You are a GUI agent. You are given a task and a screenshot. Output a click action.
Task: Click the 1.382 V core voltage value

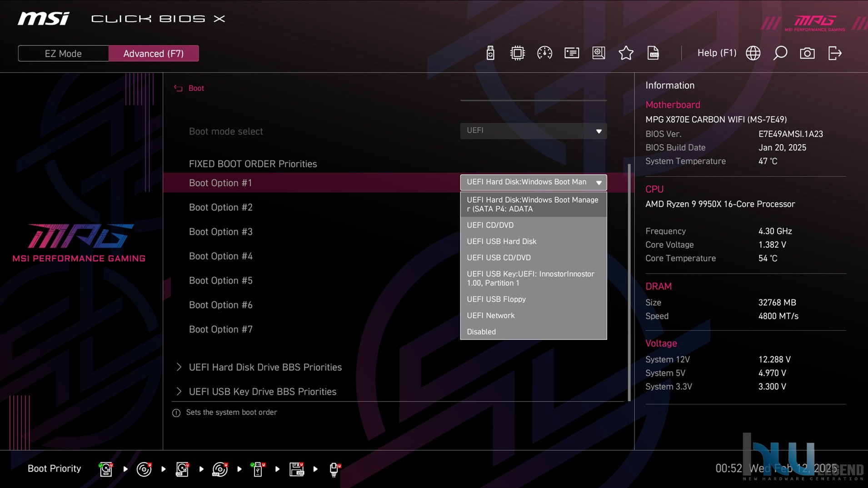(772, 245)
